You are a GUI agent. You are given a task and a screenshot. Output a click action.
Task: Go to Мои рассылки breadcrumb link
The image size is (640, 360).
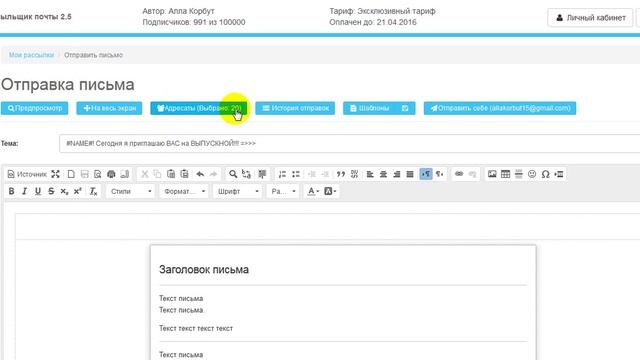(31, 55)
